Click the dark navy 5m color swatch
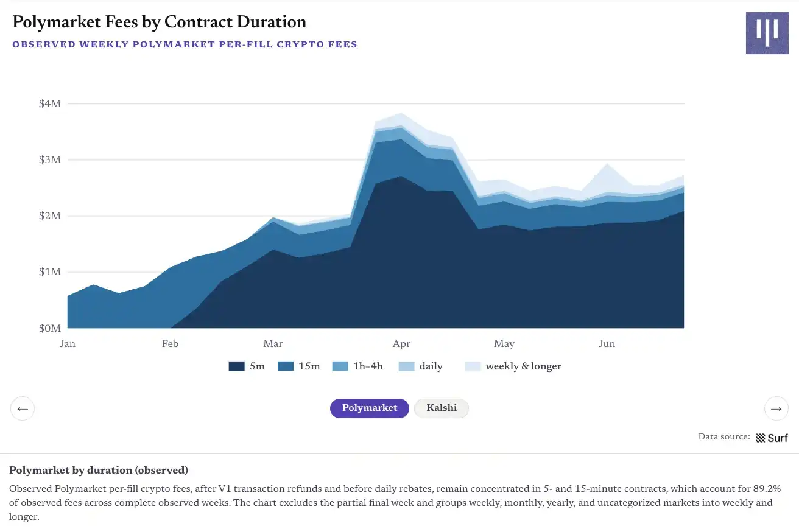 [x=236, y=366]
